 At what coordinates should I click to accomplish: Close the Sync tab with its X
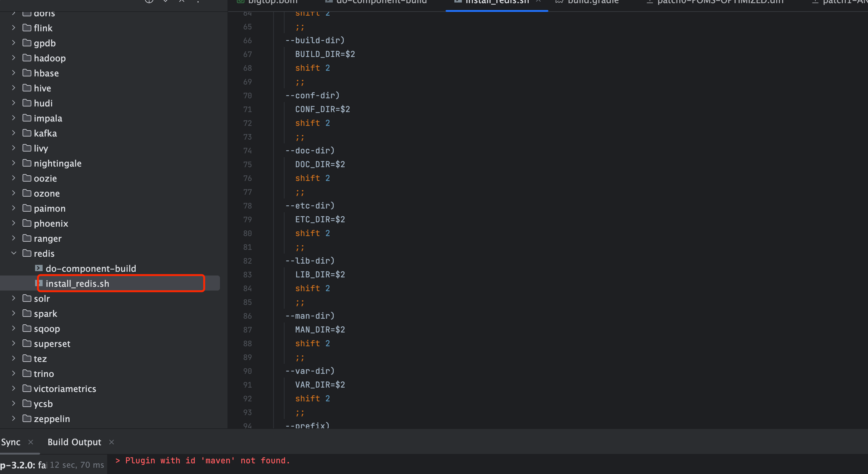(x=31, y=442)
